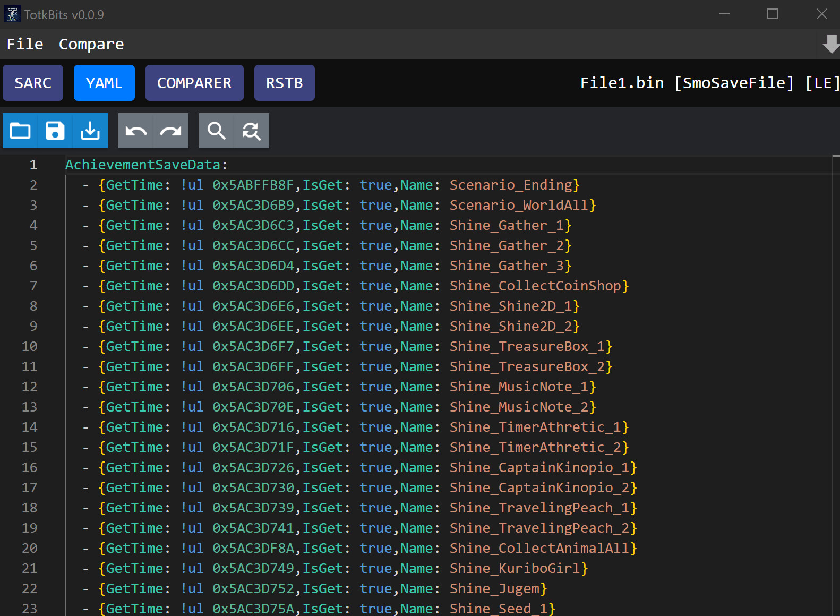Click the export download icon

[x=90, y=131]
